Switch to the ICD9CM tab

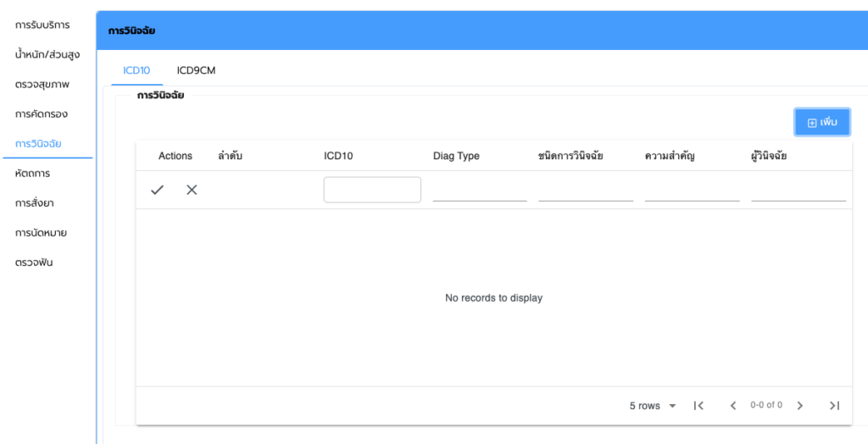pyautogui.click(x=196, y=70)
